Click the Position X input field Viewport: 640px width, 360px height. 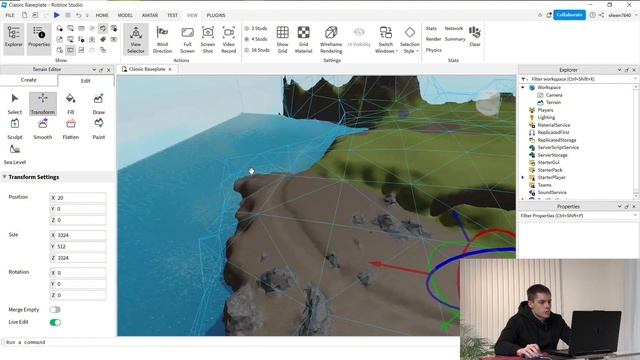[78, 198]
